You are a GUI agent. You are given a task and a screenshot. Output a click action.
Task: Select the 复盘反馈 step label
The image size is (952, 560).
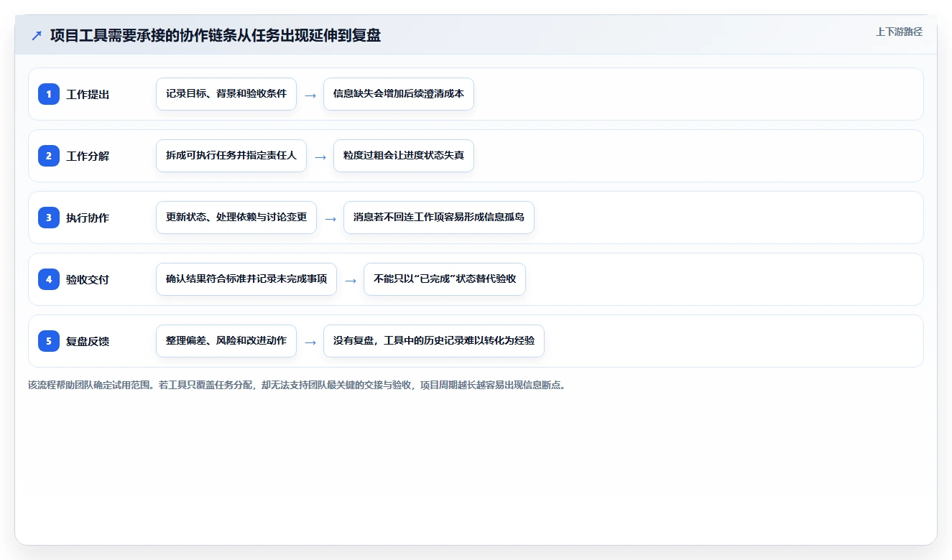coord(88,341)
